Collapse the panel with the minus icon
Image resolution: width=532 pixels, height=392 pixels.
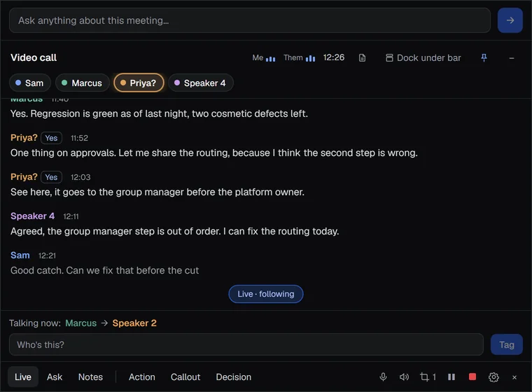click(x=511, y=58)
